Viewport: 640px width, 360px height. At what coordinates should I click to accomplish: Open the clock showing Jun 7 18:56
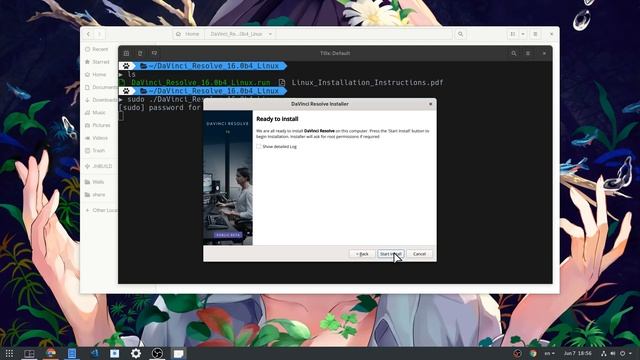click(x=578, y=353)
